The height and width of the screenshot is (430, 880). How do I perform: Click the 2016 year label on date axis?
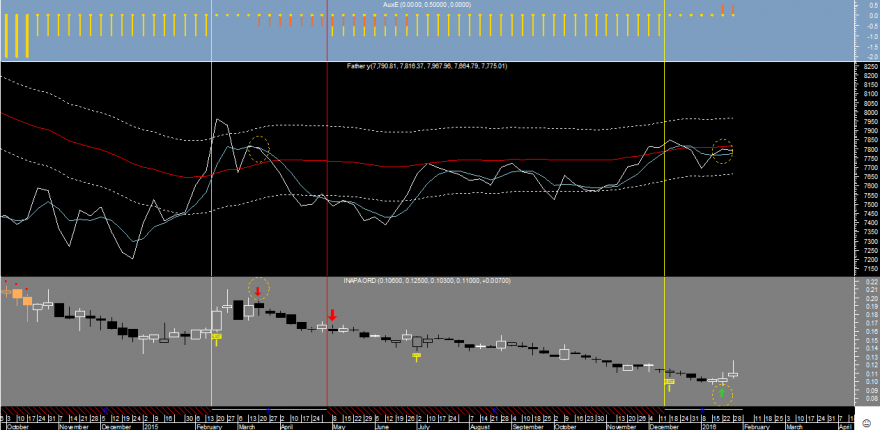coord(709,427)
